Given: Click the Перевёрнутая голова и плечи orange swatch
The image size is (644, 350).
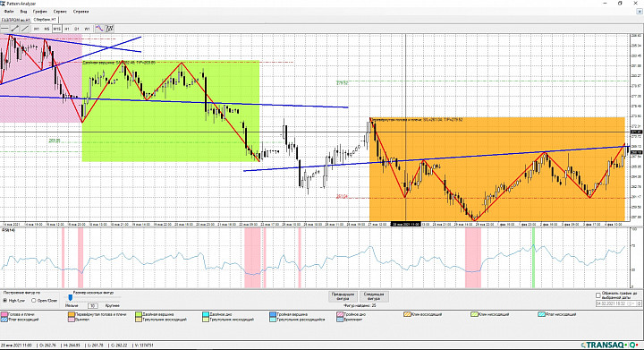Looking at the screenshot, I should point(72,314).
